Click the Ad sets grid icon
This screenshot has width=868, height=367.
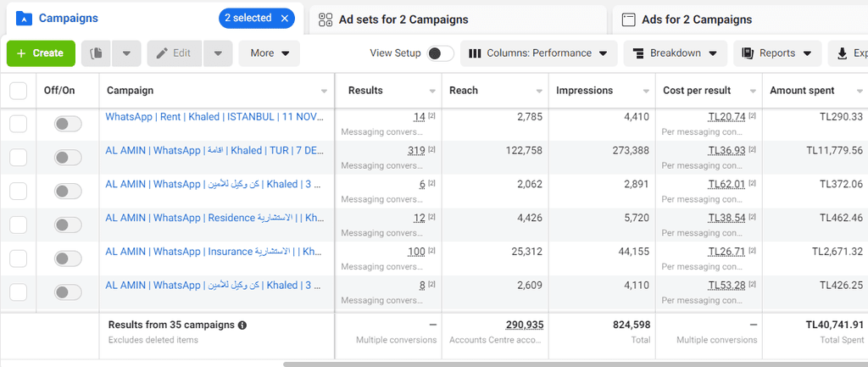click(x=325, y=20)
